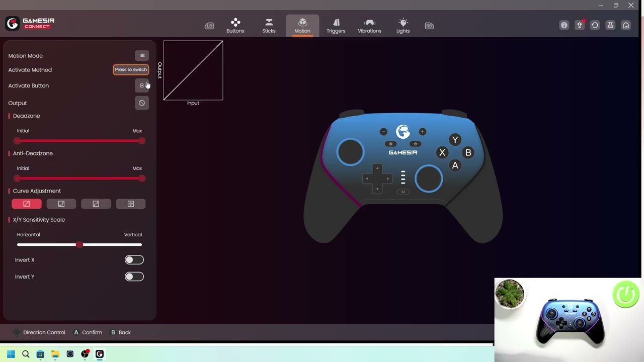Click the M button on controller image
The width and height of the screenshot is (644, 362).
point(403,192)
